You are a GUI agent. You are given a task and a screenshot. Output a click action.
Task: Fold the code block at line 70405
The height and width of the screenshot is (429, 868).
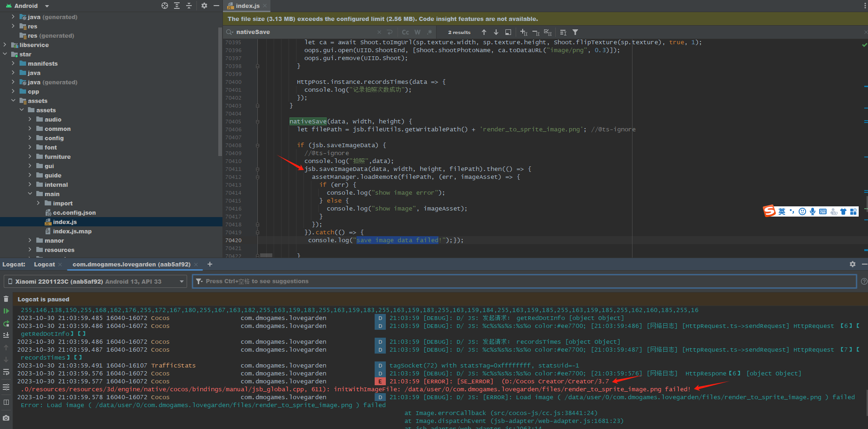click(x=257, y=122)
